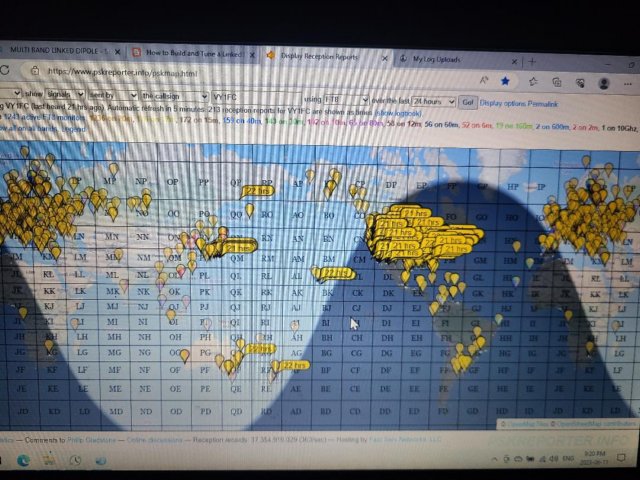
Task: Click the yellow pin near grid QO
Action: coord(249,209)
